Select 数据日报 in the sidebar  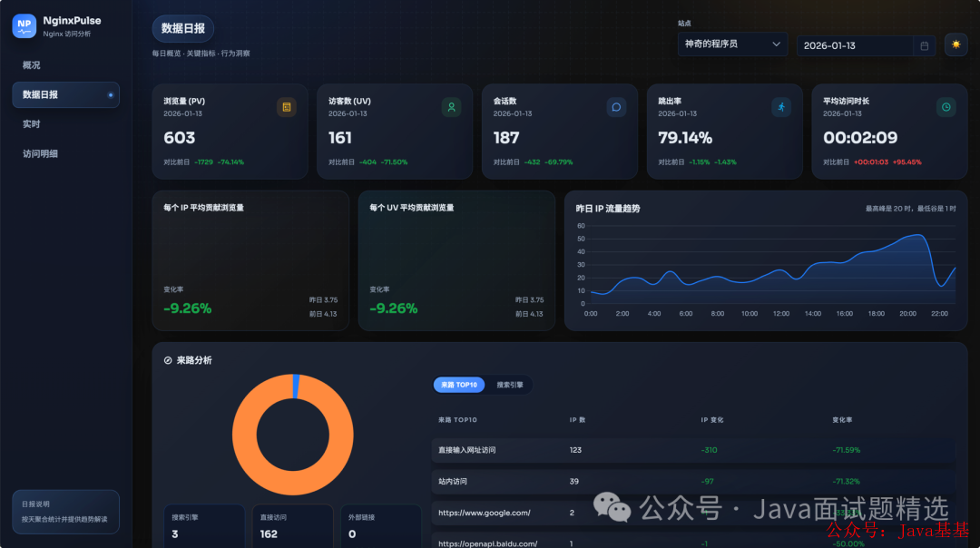(65, 95)
